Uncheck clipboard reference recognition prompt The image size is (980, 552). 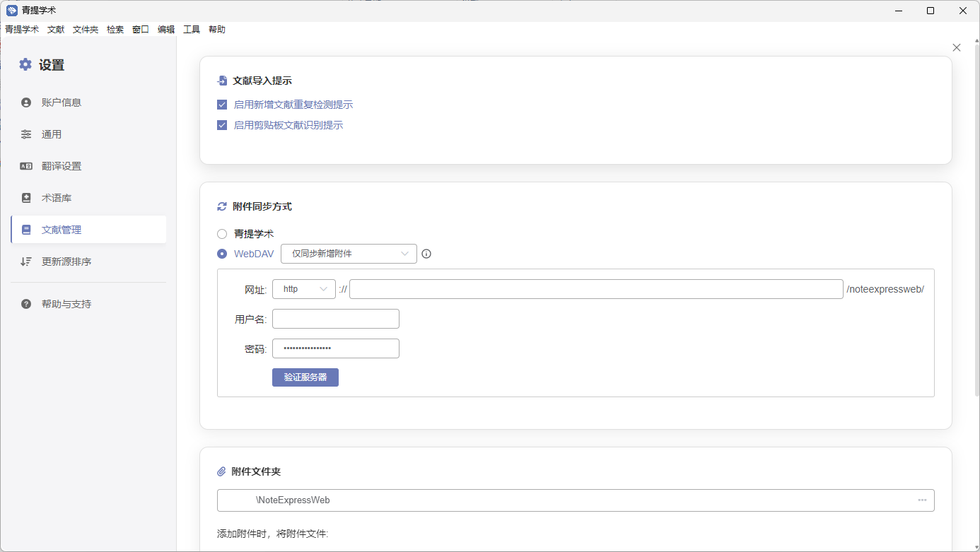point(222,125)
